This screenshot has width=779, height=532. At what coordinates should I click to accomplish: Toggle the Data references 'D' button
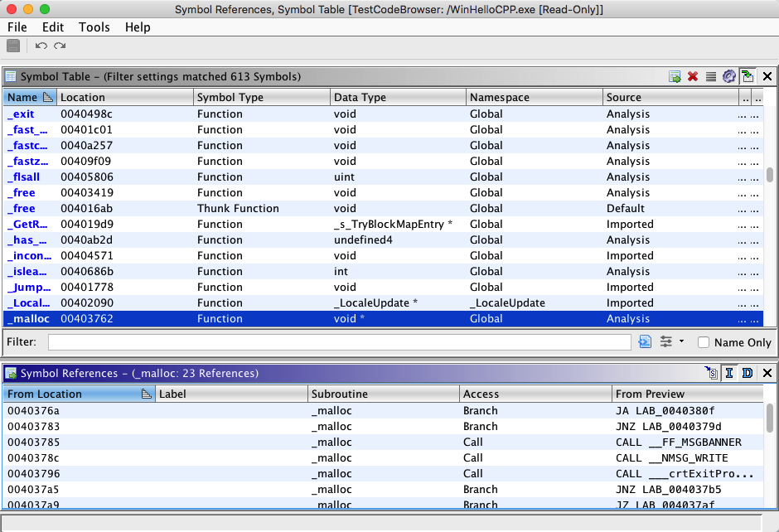coord(748,373)
